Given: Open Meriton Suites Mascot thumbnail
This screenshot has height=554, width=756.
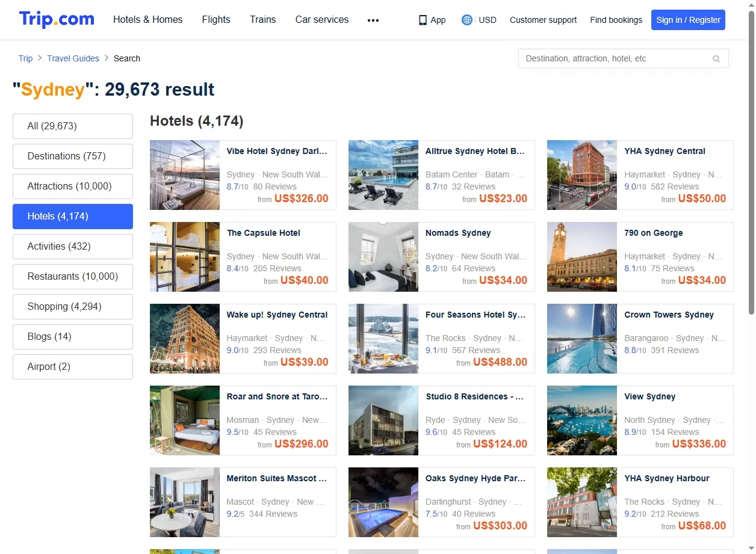Looking at the screenshot, I should [x=185, y=502].
